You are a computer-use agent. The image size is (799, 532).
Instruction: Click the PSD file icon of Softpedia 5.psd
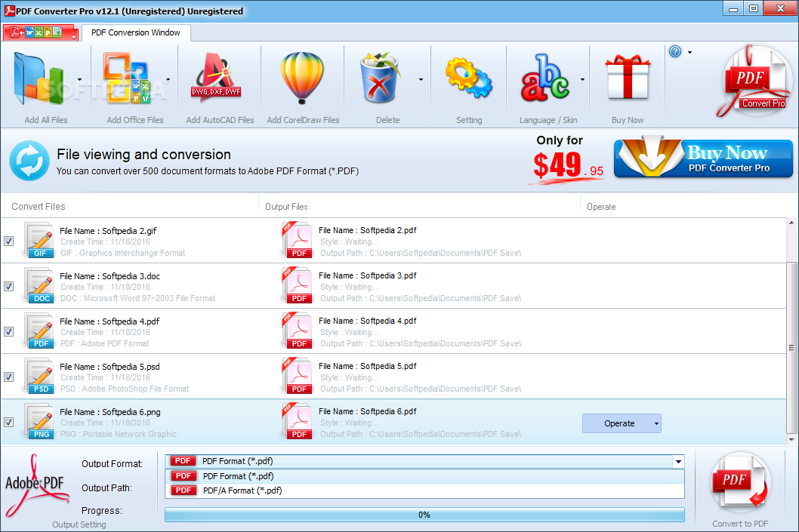pos(39,376)
